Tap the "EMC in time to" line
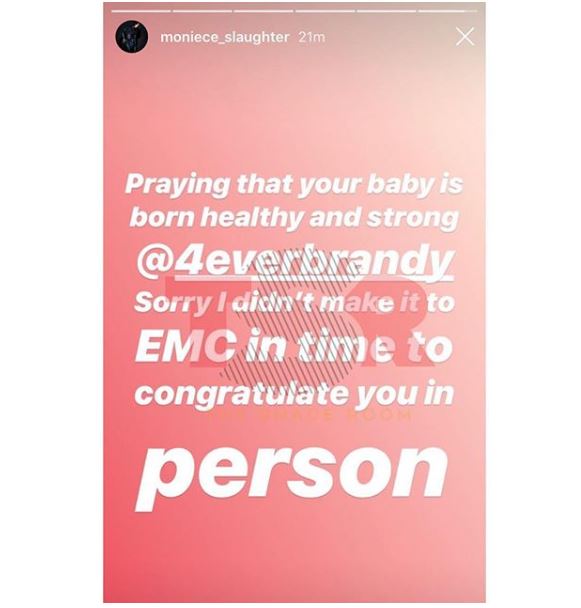The height and width of the screenshot is (608, 581). point(294,346)
